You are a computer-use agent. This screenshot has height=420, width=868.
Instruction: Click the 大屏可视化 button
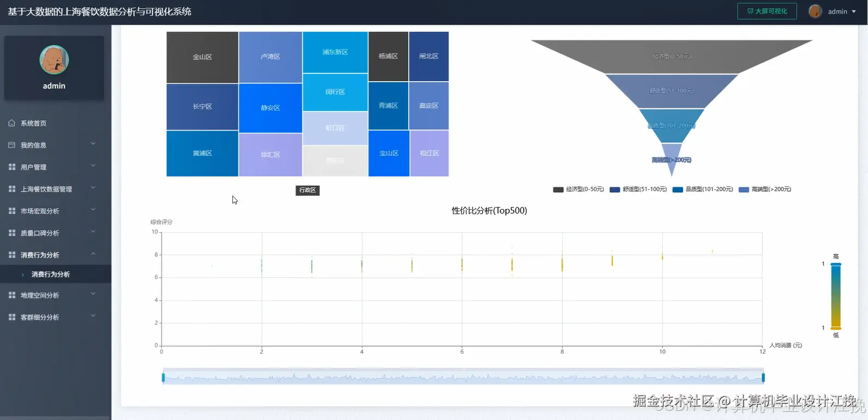(x=767, y=11)
